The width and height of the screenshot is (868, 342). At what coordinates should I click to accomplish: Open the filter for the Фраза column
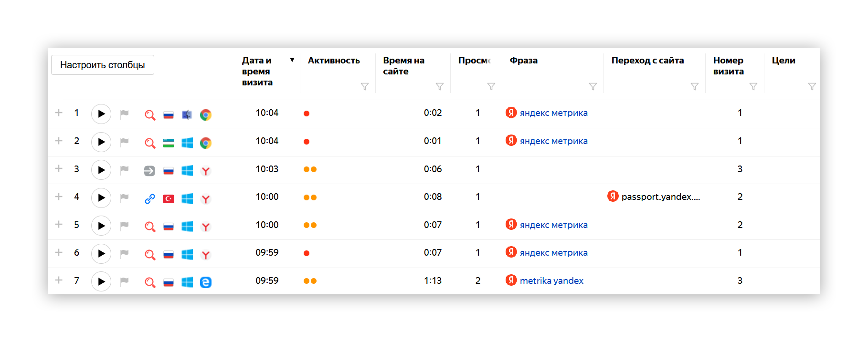click(x=593, y=86)
